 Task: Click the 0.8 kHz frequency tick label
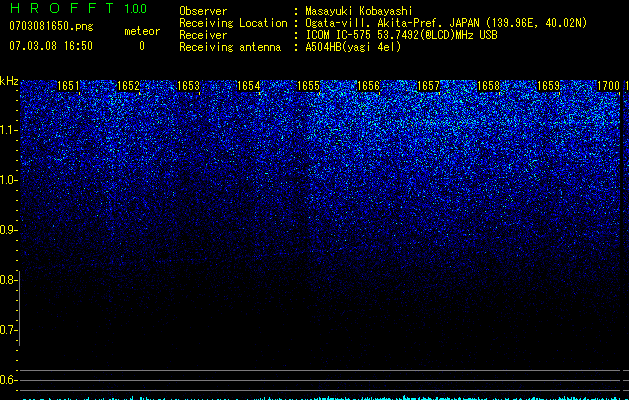pos(8,280)
